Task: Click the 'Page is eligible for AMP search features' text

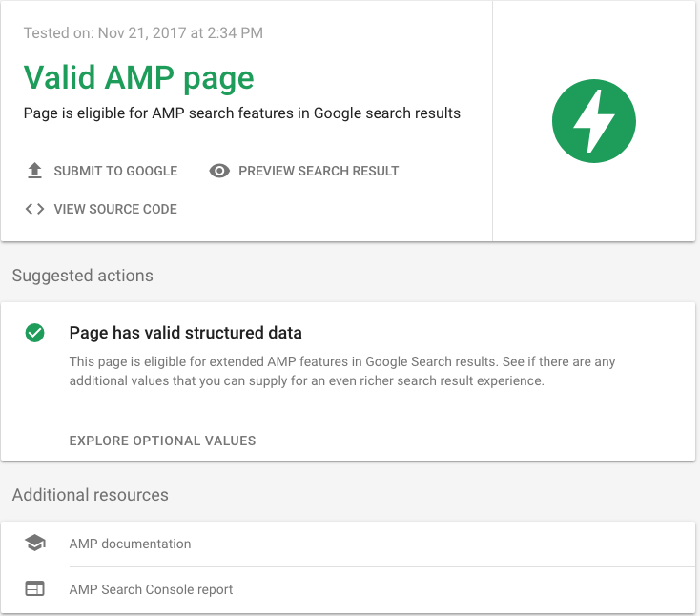Action: click(241, 113)
